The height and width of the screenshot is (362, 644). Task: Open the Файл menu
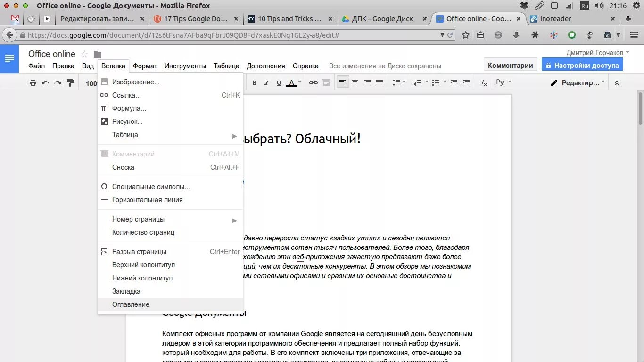pyautogui.click(x=37, y=66)
